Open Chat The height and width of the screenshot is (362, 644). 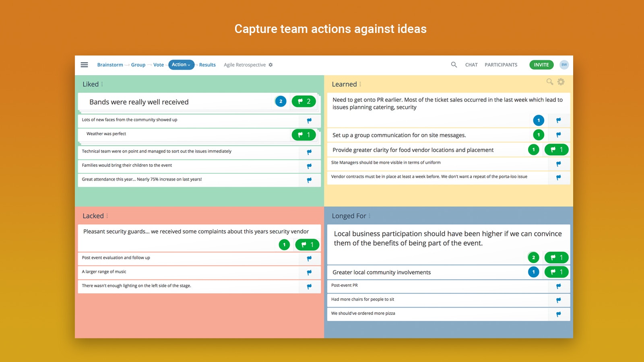471,64
